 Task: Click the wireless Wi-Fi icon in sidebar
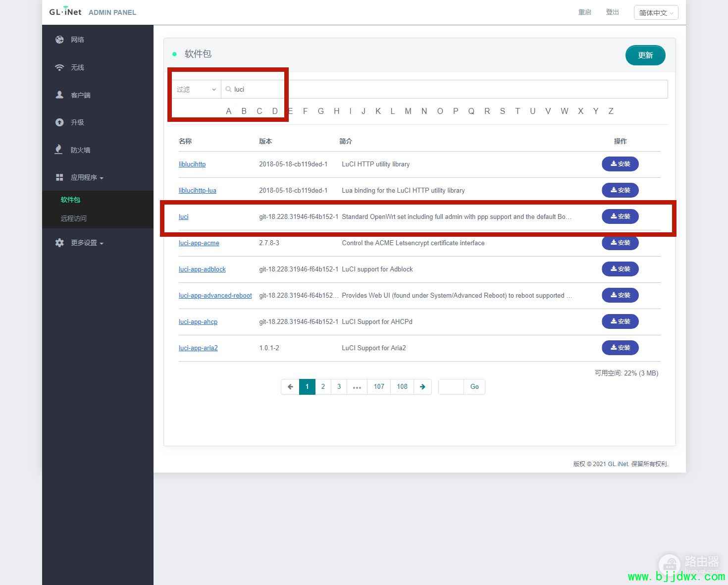click(59, 67)
